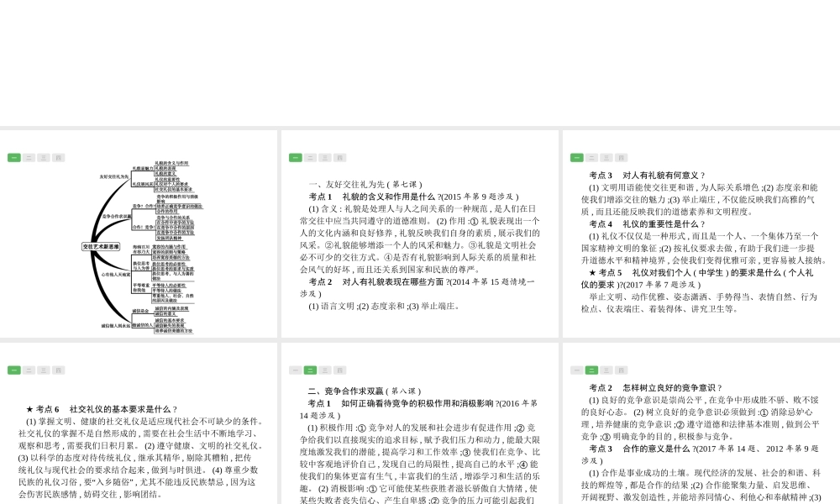The height and width of the screenshot is (504, 840).
Task: Click heading 考点4 礼仪的重要性是什么
Action: tap(647, 224)
